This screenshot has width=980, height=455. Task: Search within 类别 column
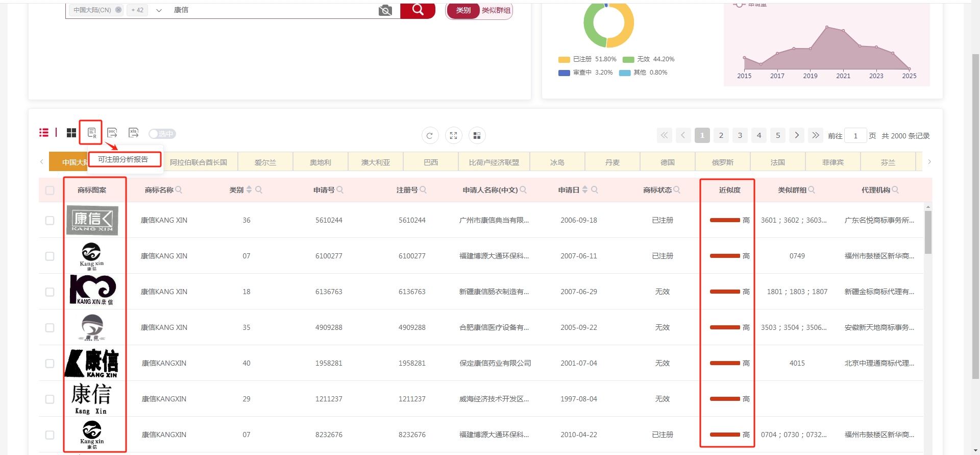tap(259, 189)
